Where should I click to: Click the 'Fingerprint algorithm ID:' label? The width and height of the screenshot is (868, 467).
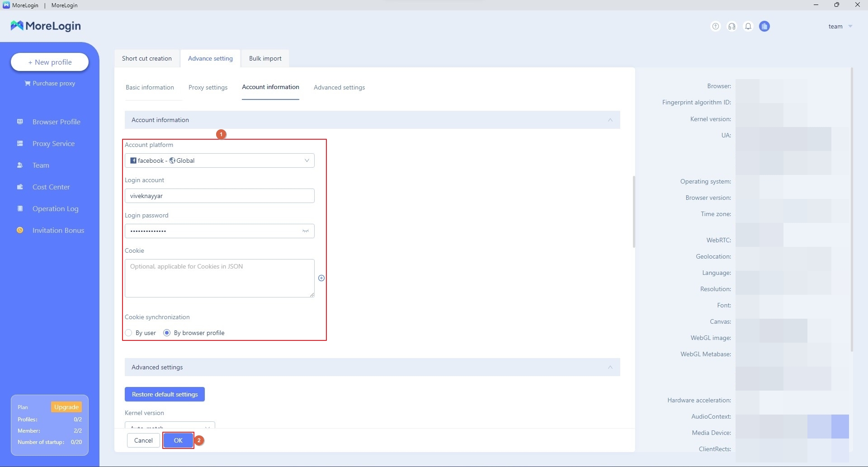pos(697,102)
